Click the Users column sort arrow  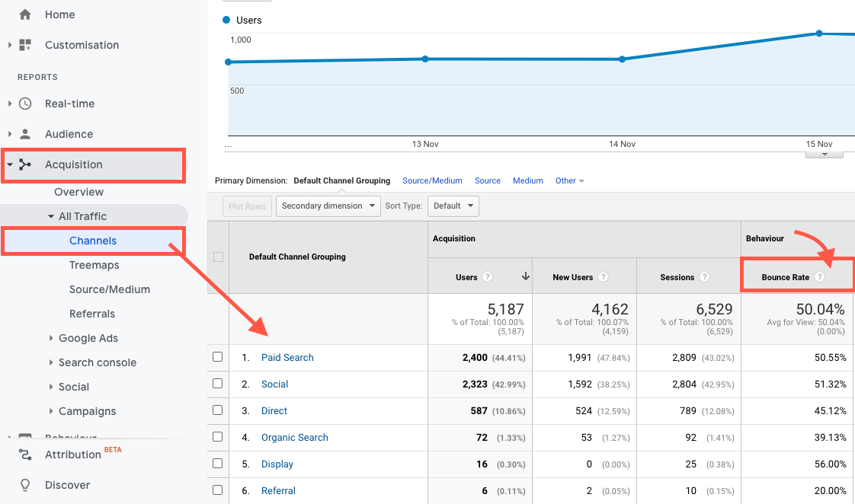point(526,277)
